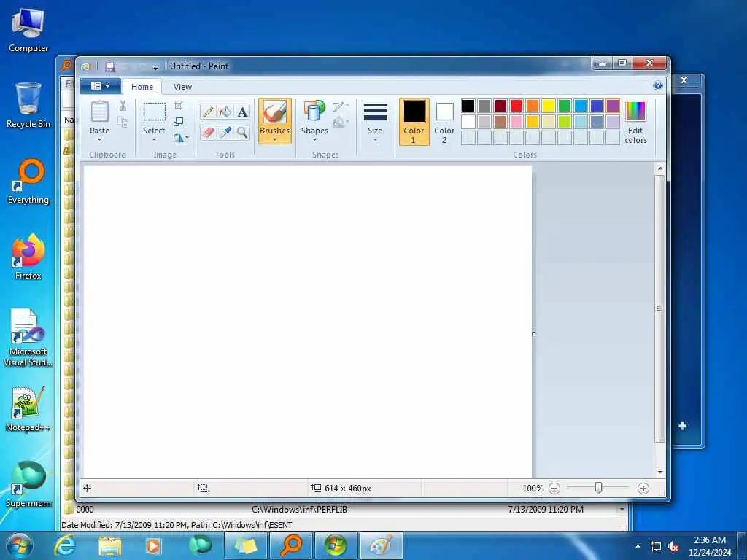
Task: Pick the pink color swatch
Action: click(516, 122)
